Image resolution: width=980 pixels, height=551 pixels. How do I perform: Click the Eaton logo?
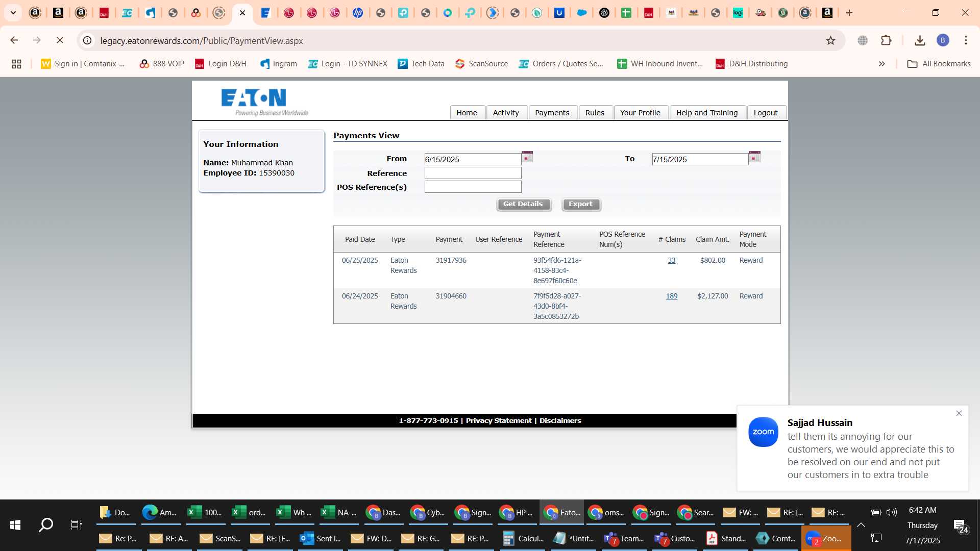pos(264,102)
